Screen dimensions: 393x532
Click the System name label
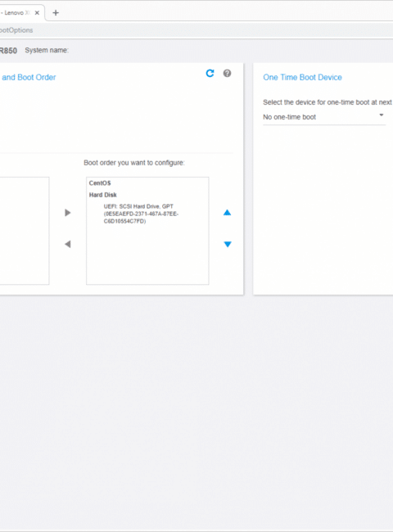click(47, 50)
